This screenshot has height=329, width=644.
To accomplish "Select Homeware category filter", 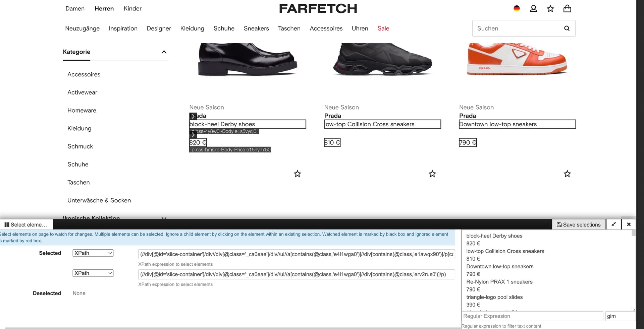I will pyautogui.click(x=82, y=111).
